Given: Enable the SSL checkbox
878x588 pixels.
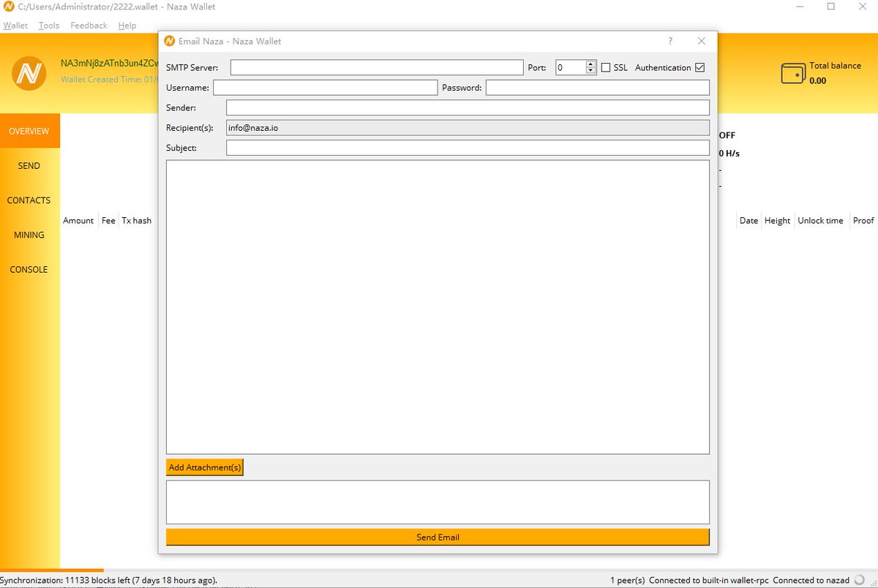Looking at the screenshot, I should (x=606, y=67).
